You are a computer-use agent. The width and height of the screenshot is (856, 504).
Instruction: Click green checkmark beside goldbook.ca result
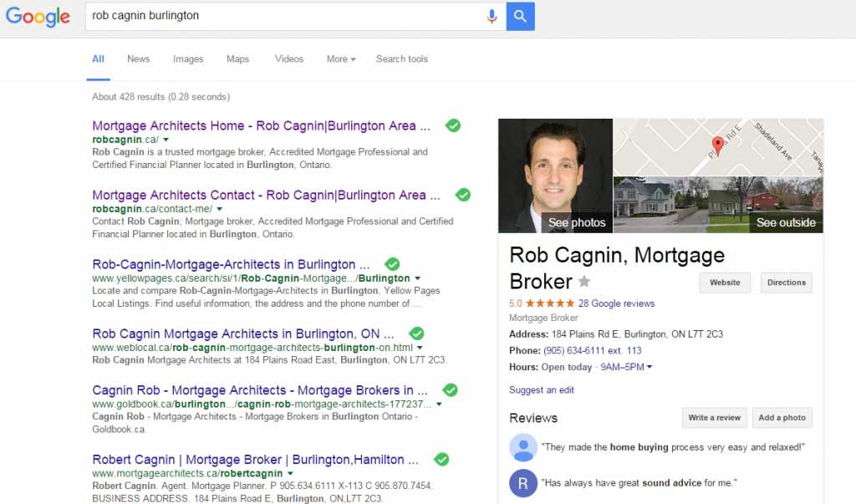(450, 389)
